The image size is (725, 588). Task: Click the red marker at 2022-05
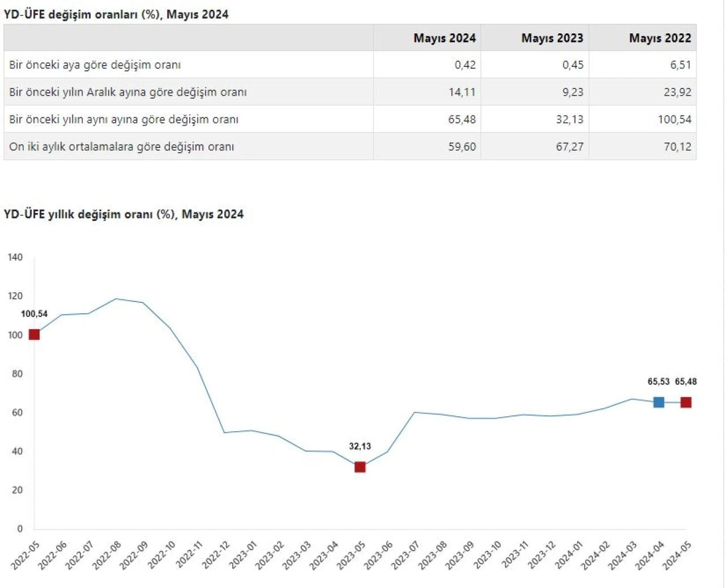point(34,334)
